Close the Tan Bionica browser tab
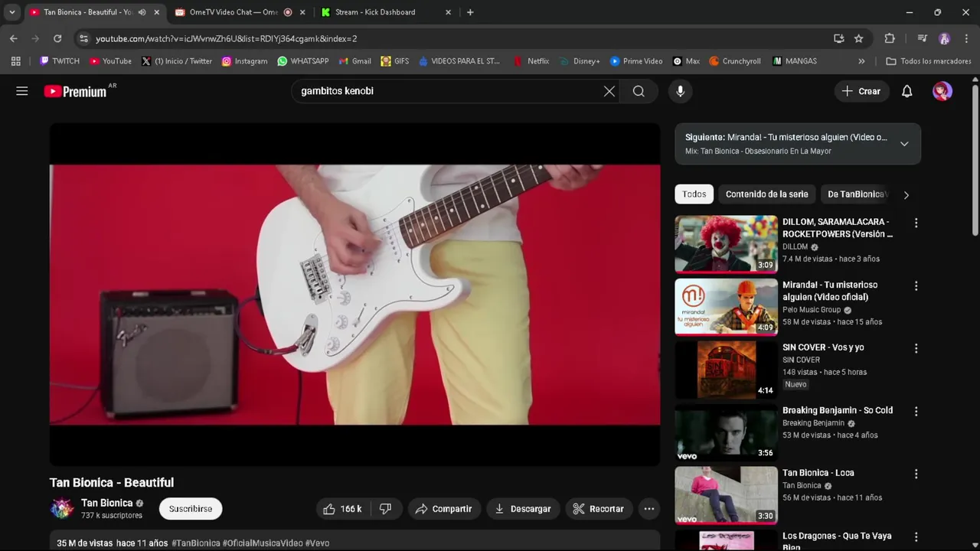The height and width of the screenshot is (551, 980). click(x=156, y=12)
